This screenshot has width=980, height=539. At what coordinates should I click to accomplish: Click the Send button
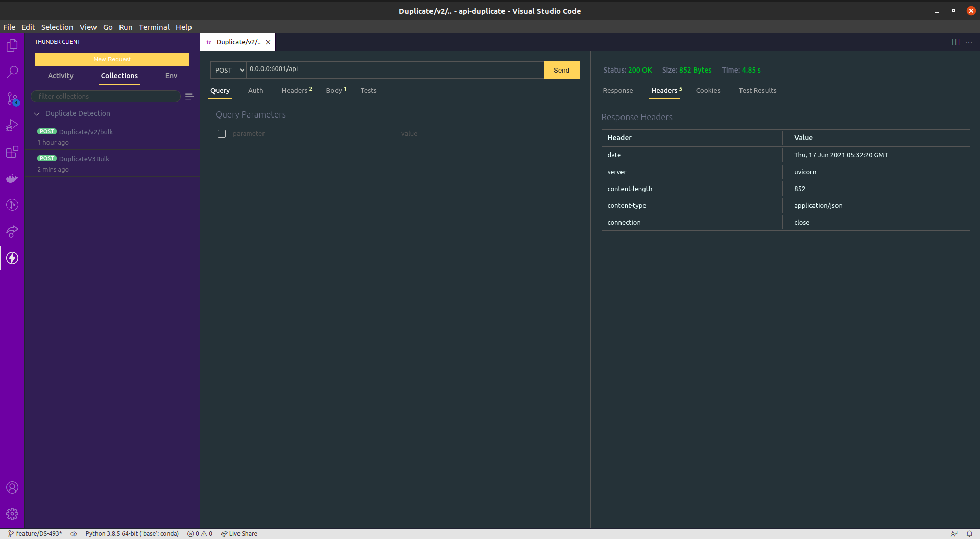562,70
